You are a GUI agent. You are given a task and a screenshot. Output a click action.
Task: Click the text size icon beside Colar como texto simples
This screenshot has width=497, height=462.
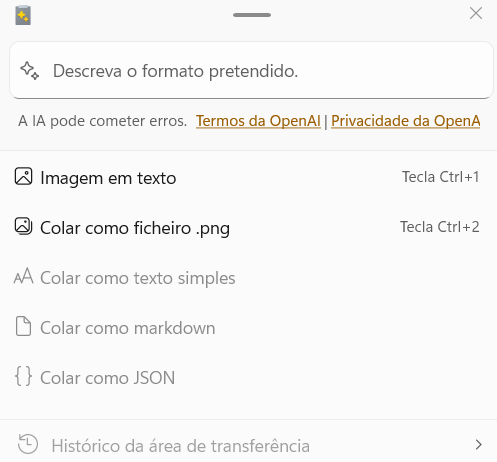click(x=23, y=276)
